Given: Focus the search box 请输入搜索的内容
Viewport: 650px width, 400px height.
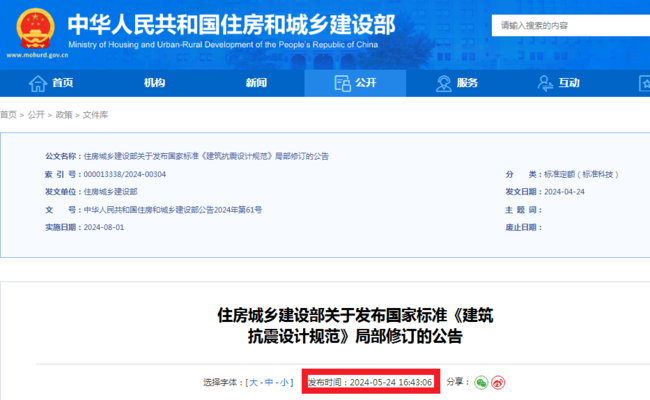Looking at the screenshot, I should pos(565,24).
